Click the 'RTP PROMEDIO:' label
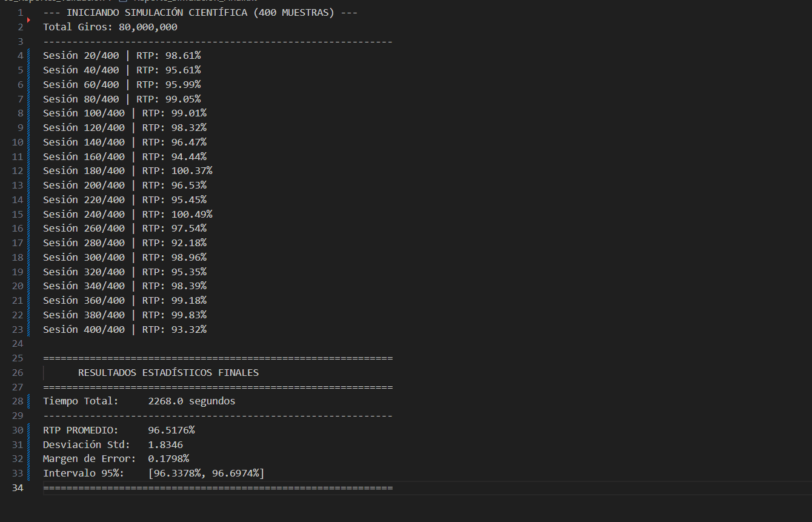Image resolution: width=812 pixels, height=522 pixels. coord(81,430)
